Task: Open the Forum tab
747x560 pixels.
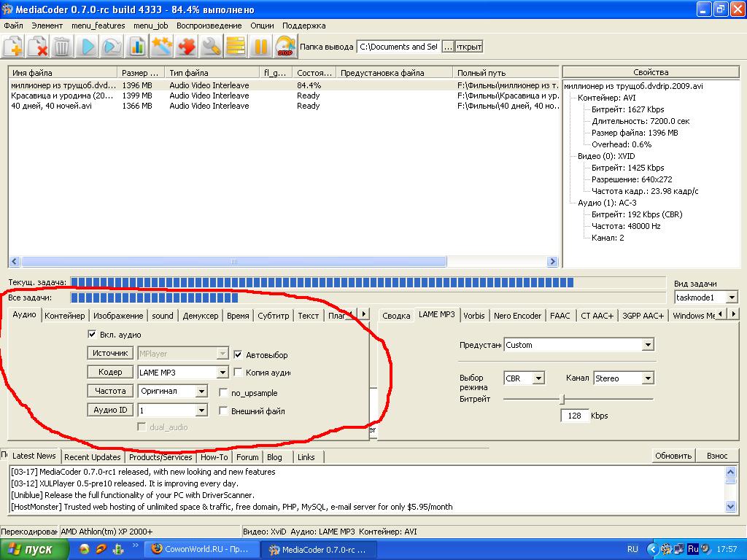Action: (x=247, y=457)
